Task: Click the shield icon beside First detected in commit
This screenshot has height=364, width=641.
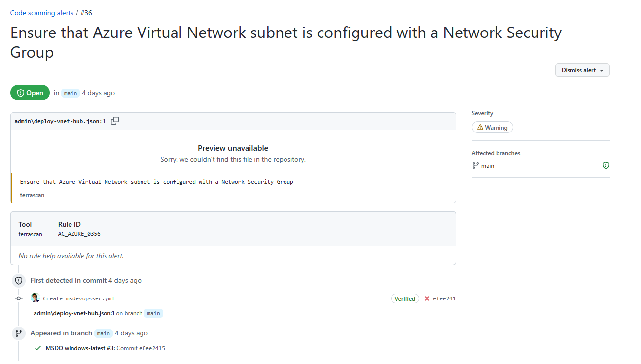Action: coord(18,280)
